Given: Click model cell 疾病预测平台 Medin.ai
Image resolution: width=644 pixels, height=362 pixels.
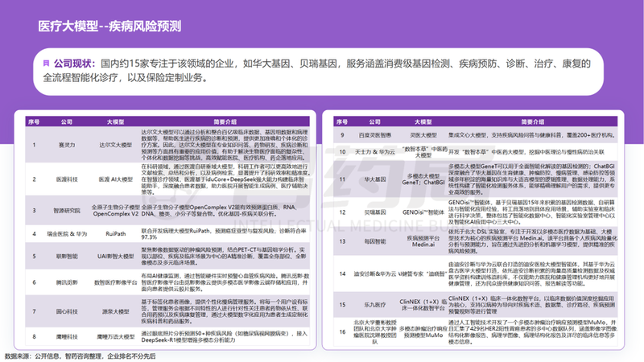Looking at the screenshot, I should point(423,241).
